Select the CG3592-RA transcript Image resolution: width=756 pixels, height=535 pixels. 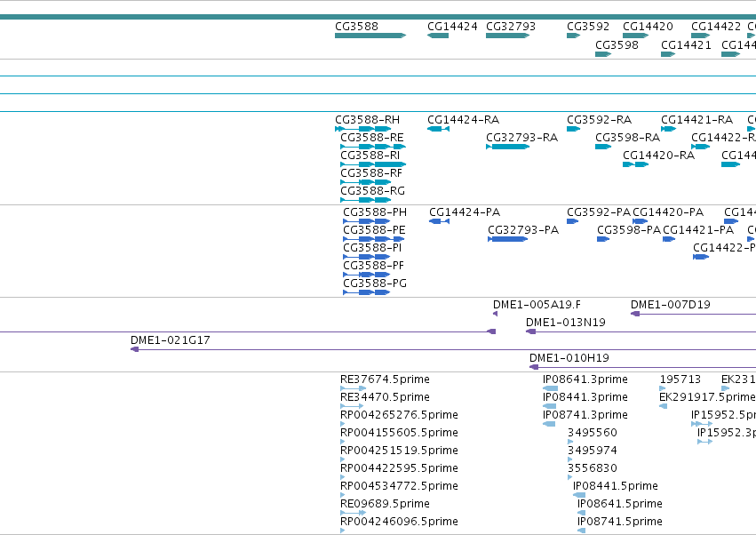(x=573, y=129)
